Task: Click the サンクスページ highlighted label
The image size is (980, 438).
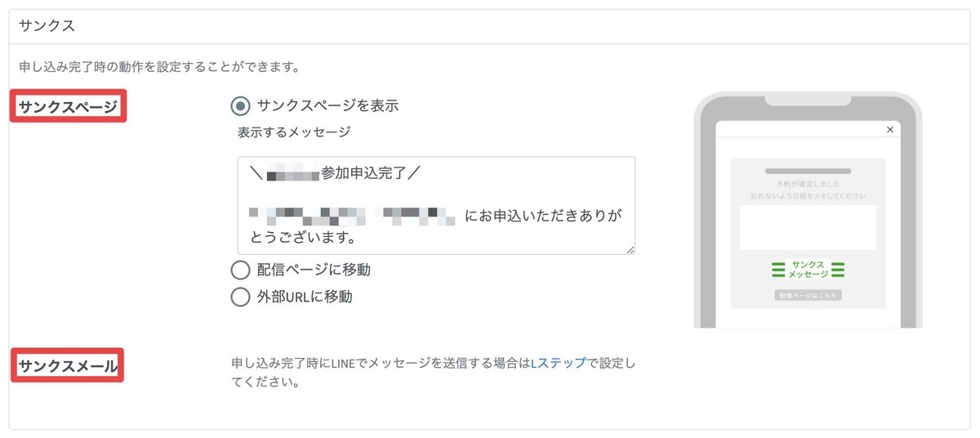Action: click(68, 106)
